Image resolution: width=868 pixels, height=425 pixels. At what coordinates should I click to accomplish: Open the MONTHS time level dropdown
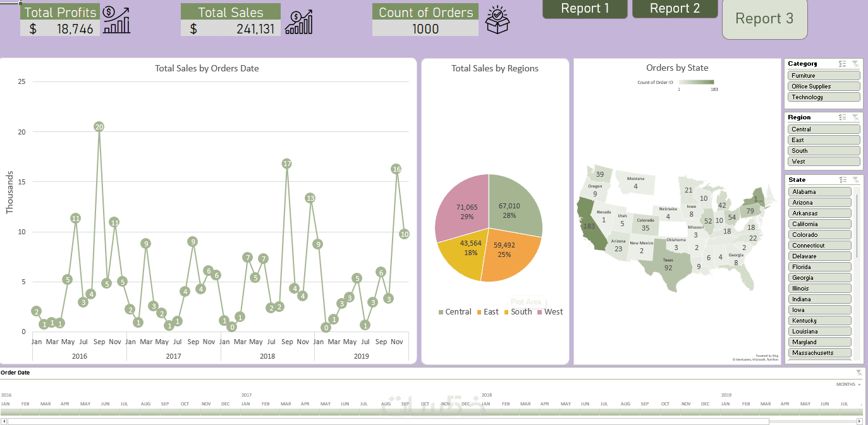tap(848, 385)
